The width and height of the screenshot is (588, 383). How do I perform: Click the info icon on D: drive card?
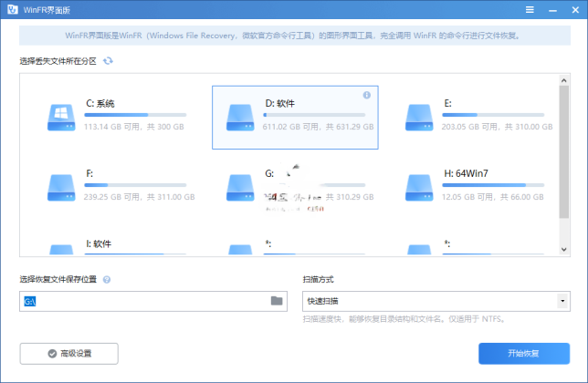(x=367, y=95)
